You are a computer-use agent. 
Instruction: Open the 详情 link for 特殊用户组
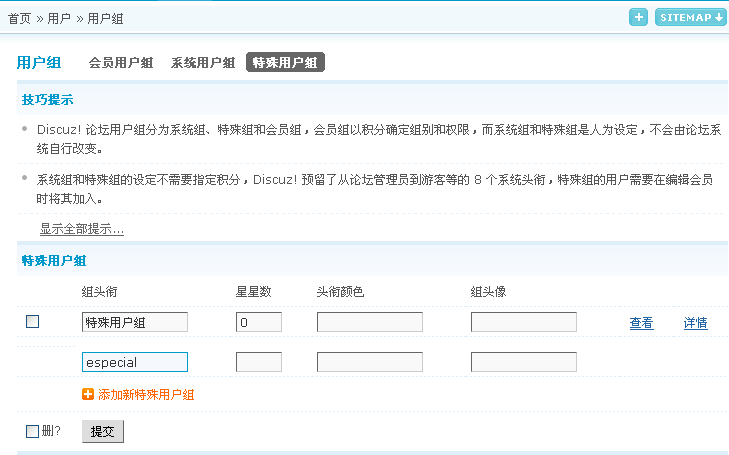coord(695,323)
